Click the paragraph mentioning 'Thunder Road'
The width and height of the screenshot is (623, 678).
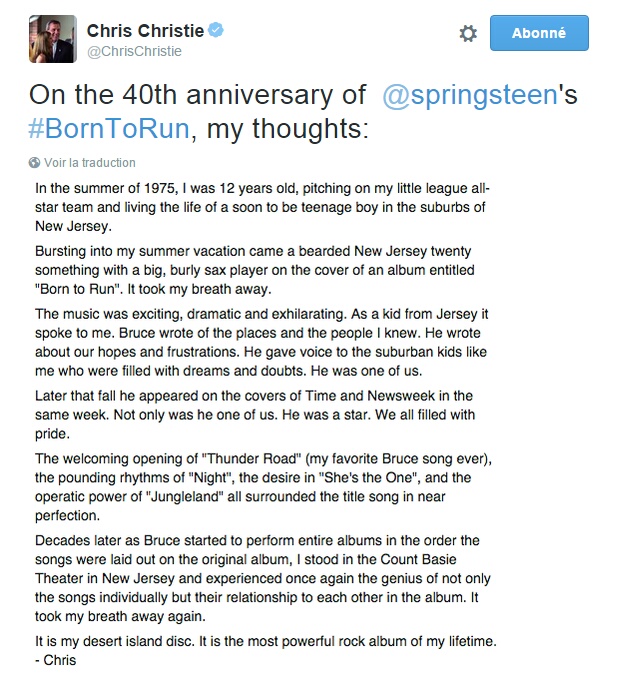click(x=262, y=488)
